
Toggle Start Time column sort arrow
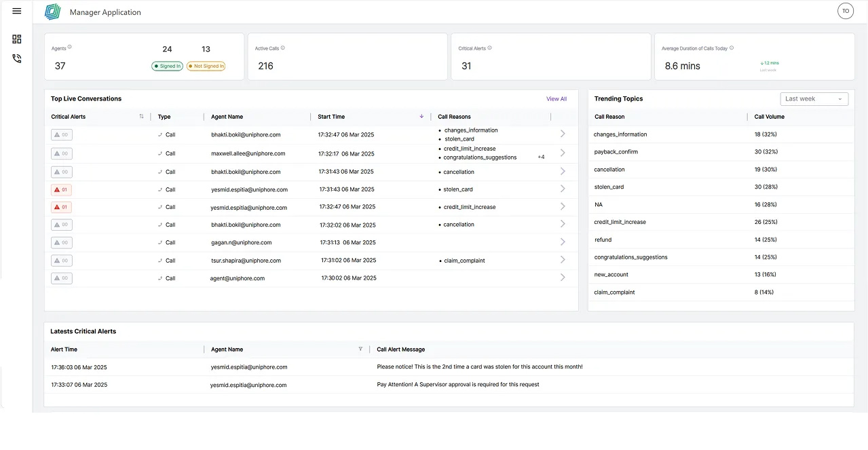coord(421,117)
